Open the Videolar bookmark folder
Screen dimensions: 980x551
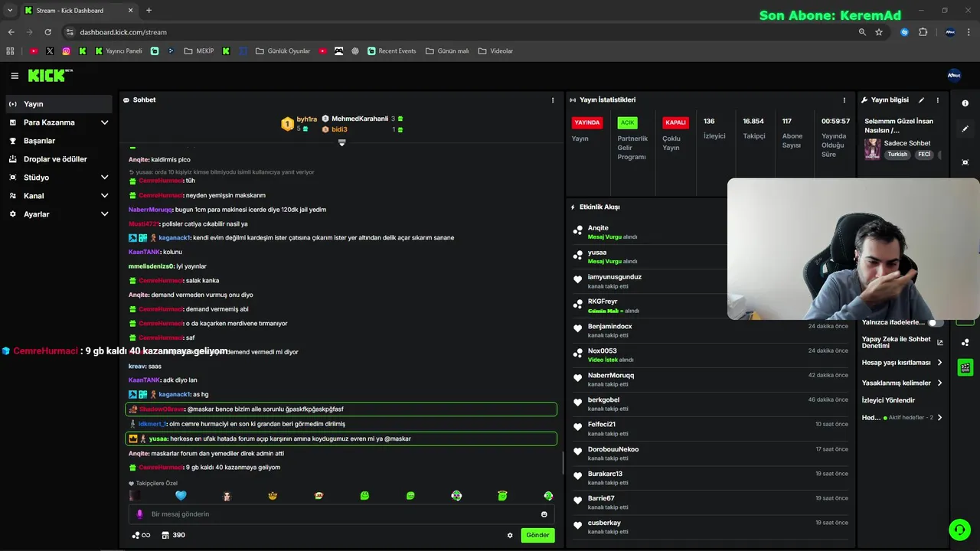tap(495, 51)
